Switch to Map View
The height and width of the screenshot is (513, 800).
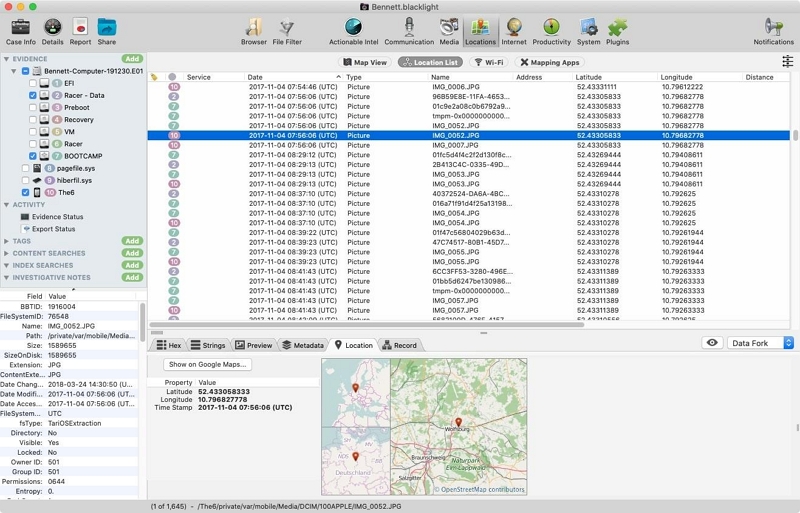pyautogui.click(x=365, y=62)
